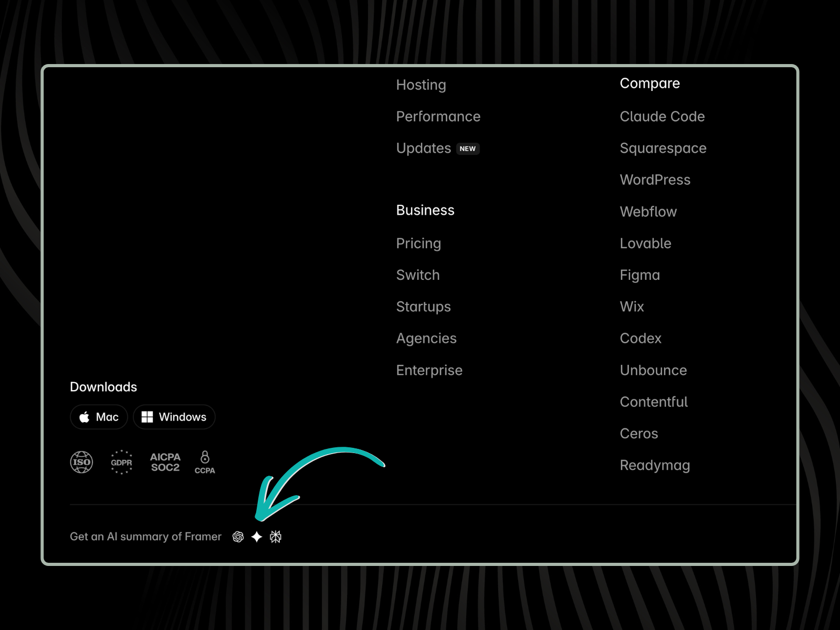The width and height of the screenshot is (840, 630).
Task: Open the Enterprise page
Action: tap(429, 370)
